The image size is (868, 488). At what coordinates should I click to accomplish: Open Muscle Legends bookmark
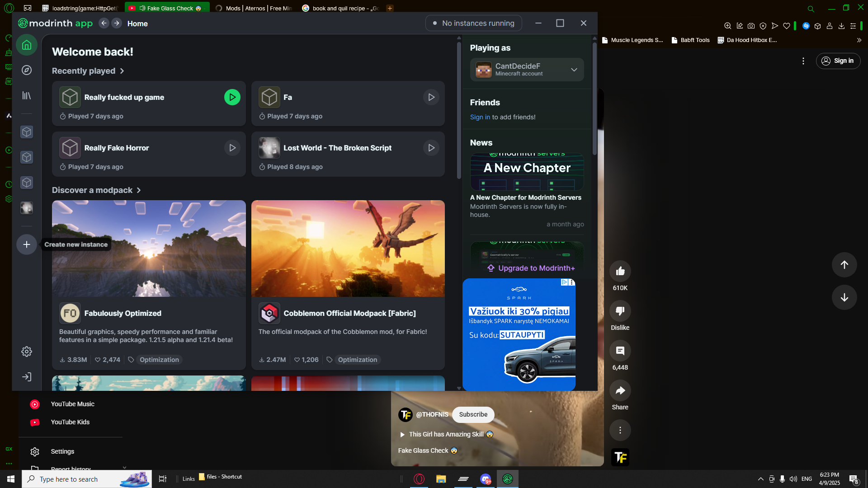click(632, 40)
